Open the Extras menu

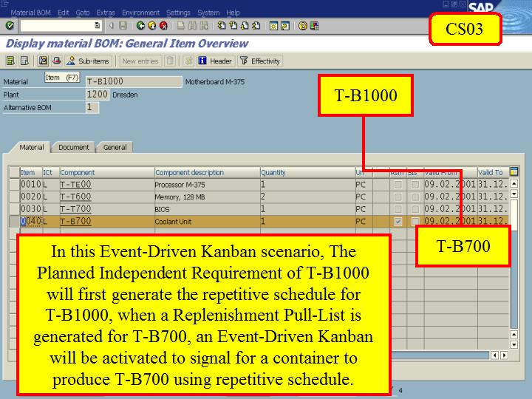point(106,13)
